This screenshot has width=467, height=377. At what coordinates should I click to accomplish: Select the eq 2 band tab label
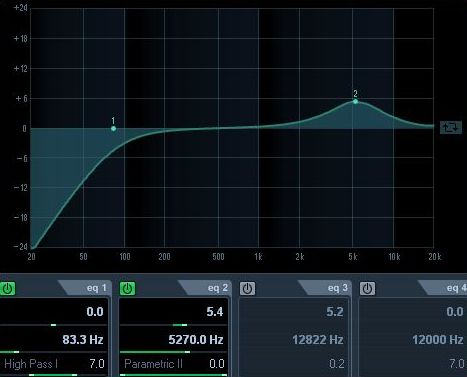[217, 288]
